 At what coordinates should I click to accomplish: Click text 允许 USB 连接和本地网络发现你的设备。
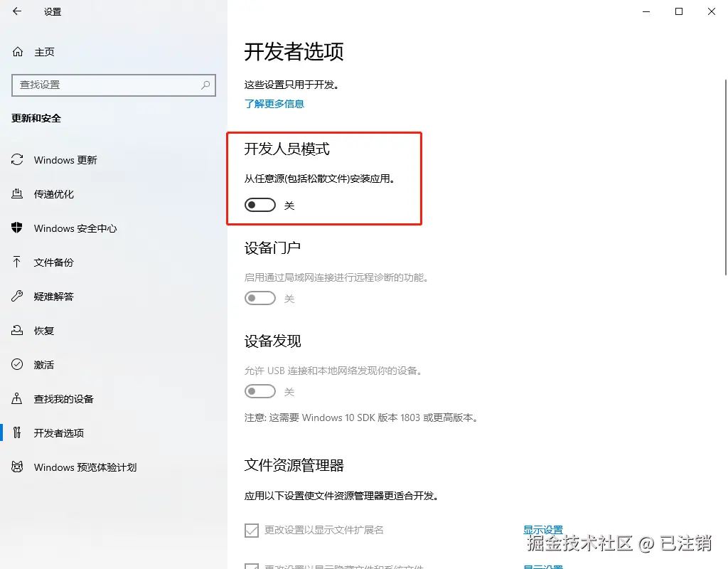[x=333, y=371]
